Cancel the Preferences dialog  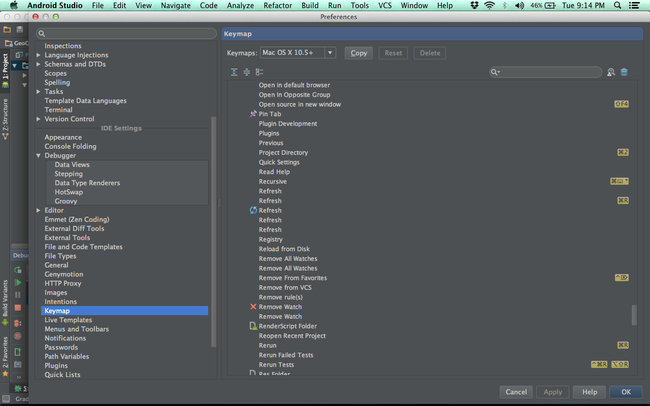[516, 392]
